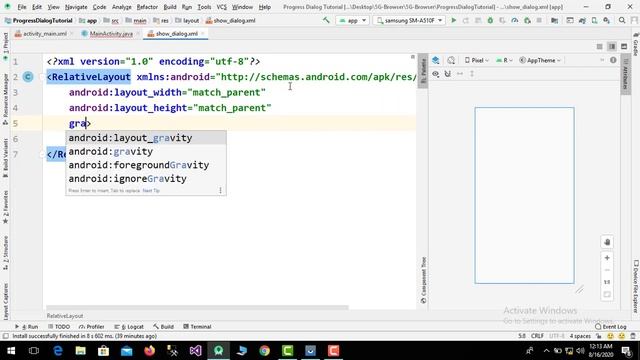The image size is (640, 360).
Task: Open the Attributes side panel
Action: pos(625,74)
